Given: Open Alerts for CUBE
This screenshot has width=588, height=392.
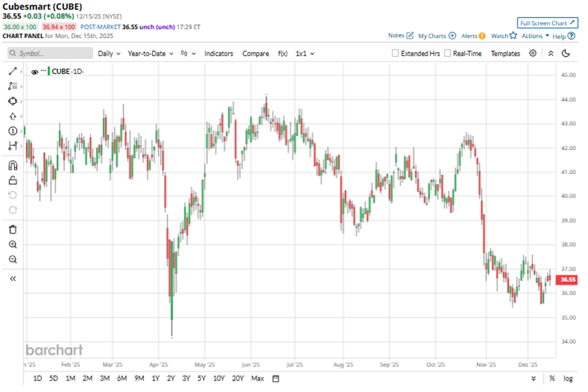Looking at the screenshot, I should pos(474,36).
